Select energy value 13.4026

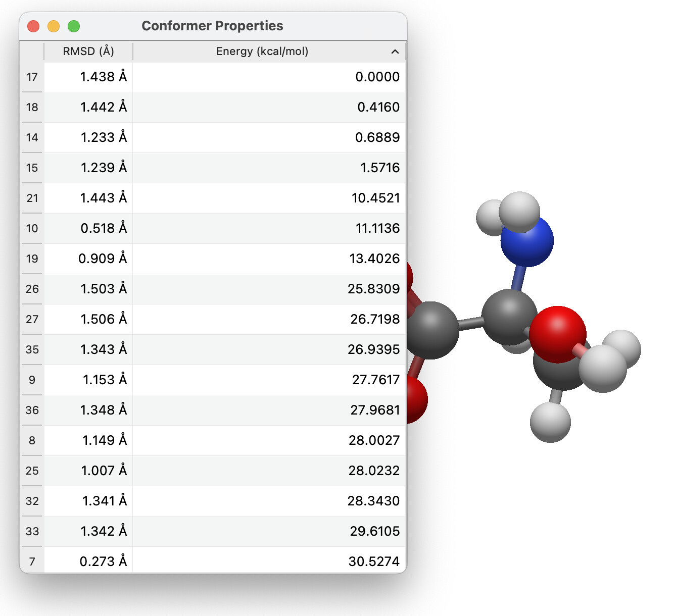click(x=269, y=259)
